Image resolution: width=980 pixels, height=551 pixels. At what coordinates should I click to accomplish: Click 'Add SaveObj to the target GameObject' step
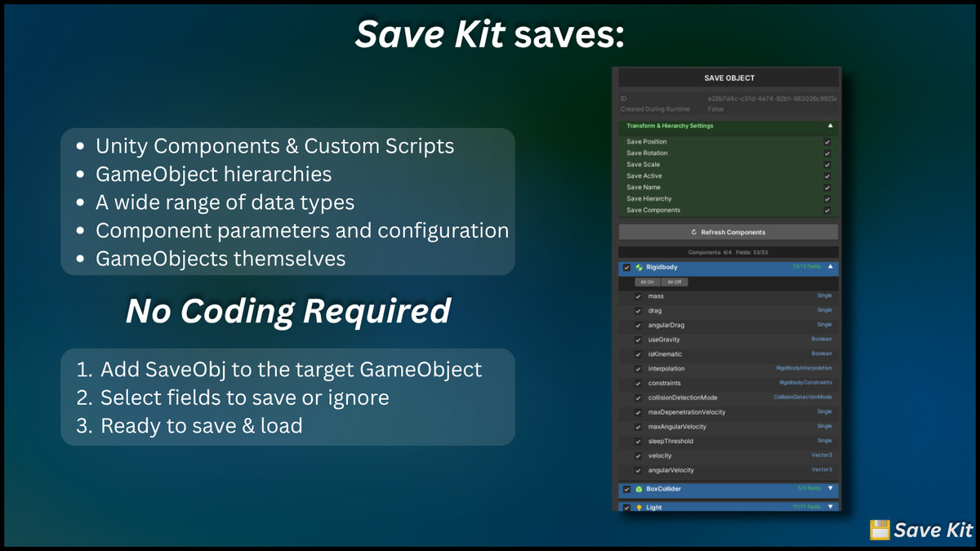pos(291,370)
